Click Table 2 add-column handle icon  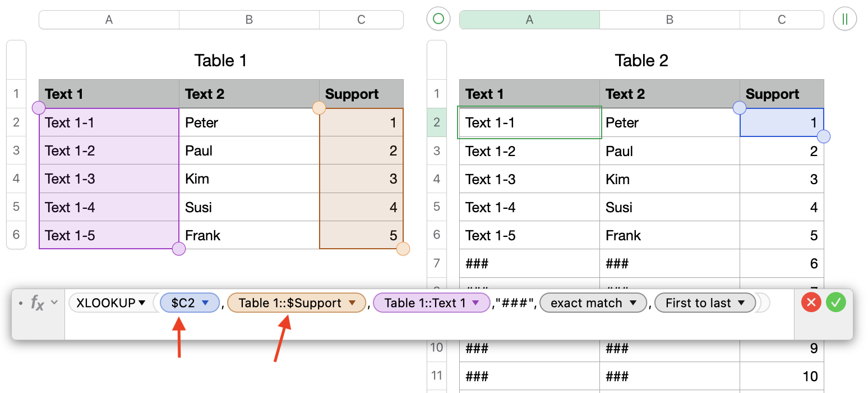tap(844, 20)
